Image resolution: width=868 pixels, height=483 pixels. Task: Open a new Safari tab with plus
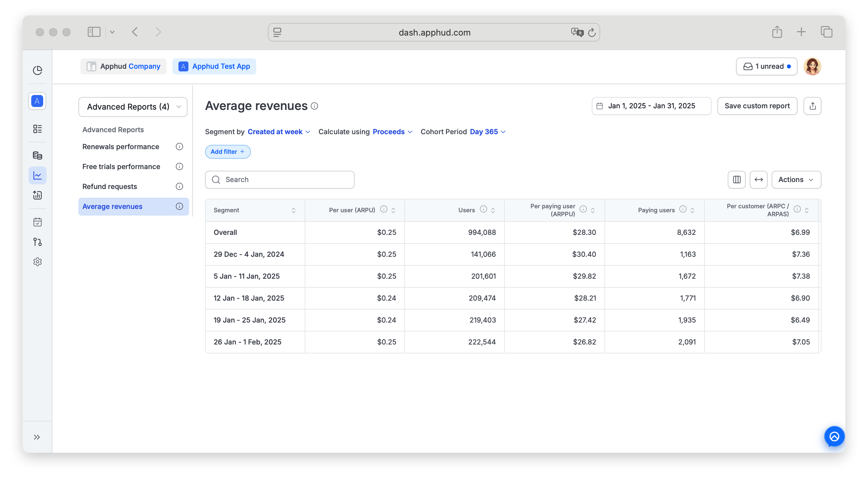coord(801,32)
